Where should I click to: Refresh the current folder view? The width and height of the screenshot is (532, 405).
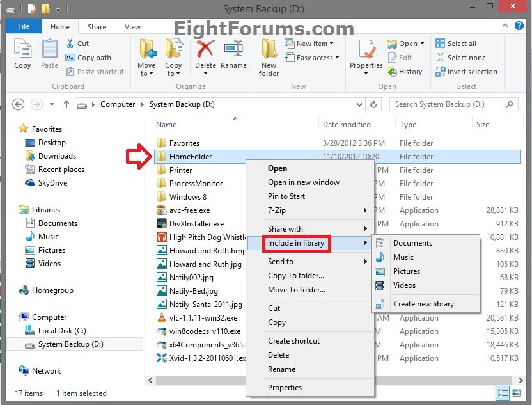[x=377, y=104]
